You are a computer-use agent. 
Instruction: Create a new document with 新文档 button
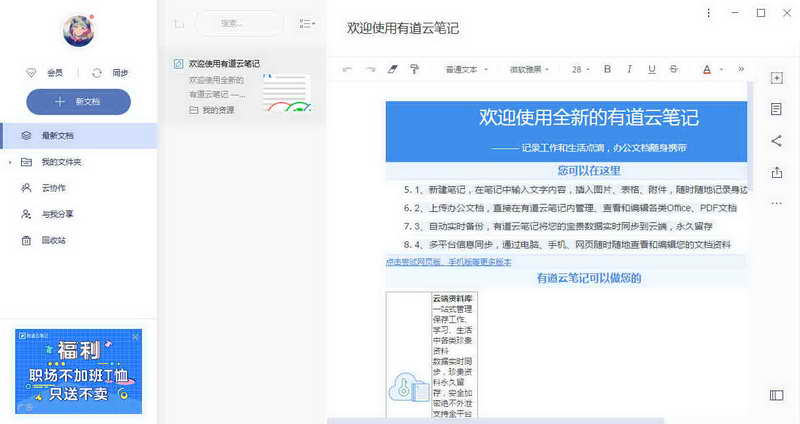(79, 102)
